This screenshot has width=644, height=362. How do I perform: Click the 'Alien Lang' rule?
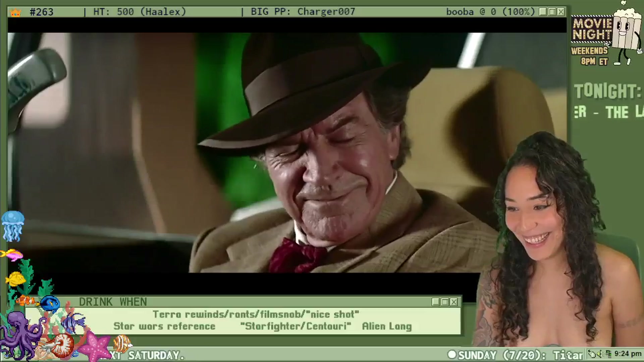point(387,326)
